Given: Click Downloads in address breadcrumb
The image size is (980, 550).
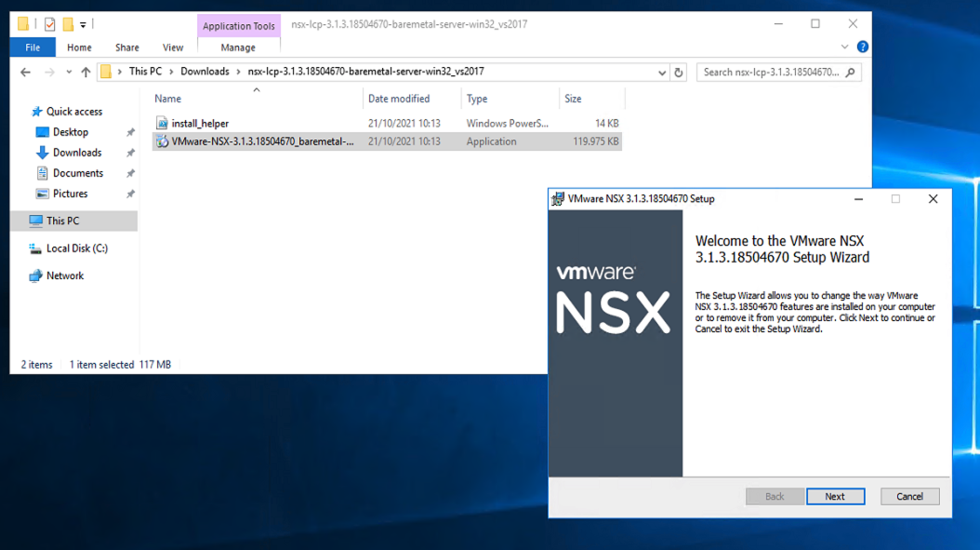Looking at the screenshot, I should point(205,72).
